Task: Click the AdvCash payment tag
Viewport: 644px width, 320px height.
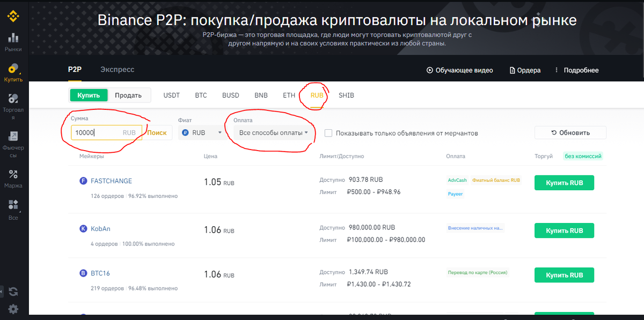Action: [457, 180]
